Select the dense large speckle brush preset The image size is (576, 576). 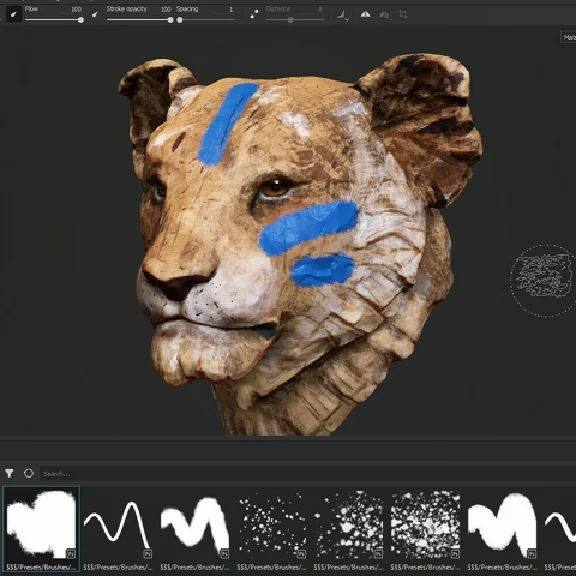(425, 529)
